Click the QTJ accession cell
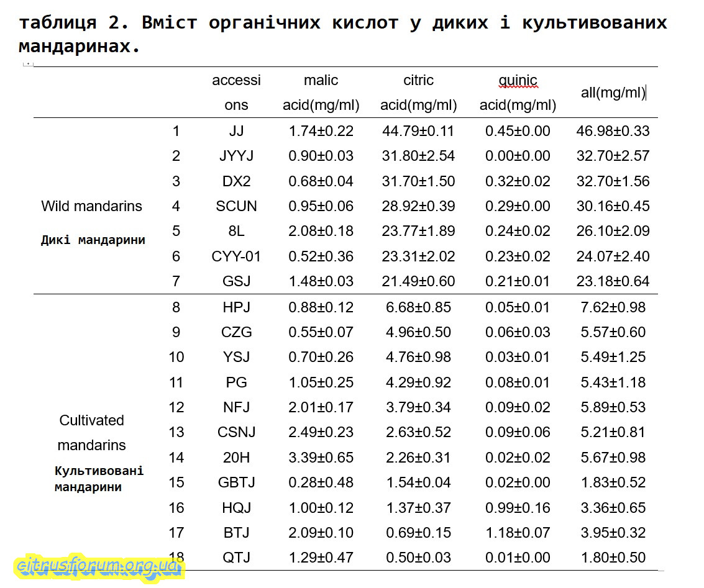The width and height of the screenshot is (704, 588). point(236,558)
